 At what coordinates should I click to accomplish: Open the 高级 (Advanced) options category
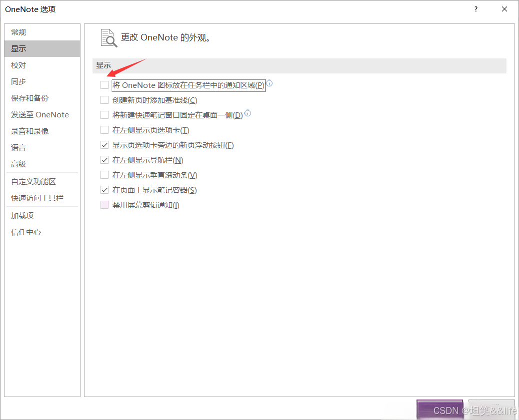pyautogui.click(x=42, y=164)
